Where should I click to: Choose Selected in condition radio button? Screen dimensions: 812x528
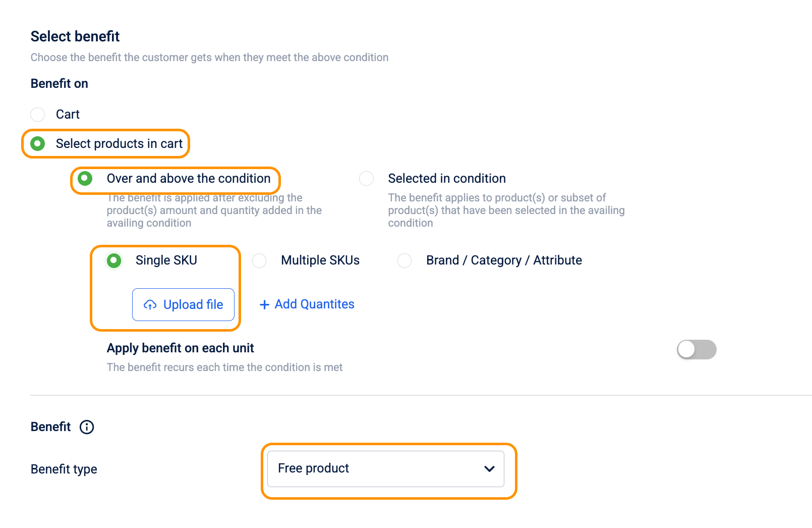point(366,178)
